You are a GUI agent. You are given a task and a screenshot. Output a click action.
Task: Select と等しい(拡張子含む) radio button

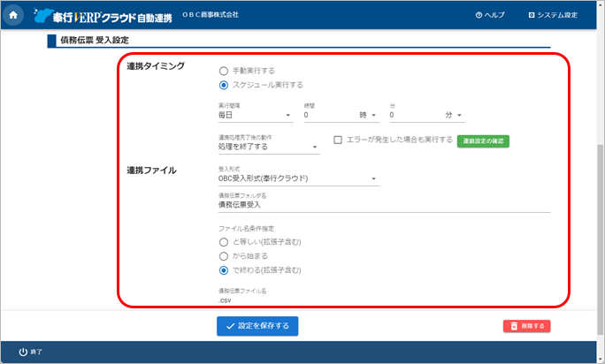pyautogui.click(x=224, y=242)
